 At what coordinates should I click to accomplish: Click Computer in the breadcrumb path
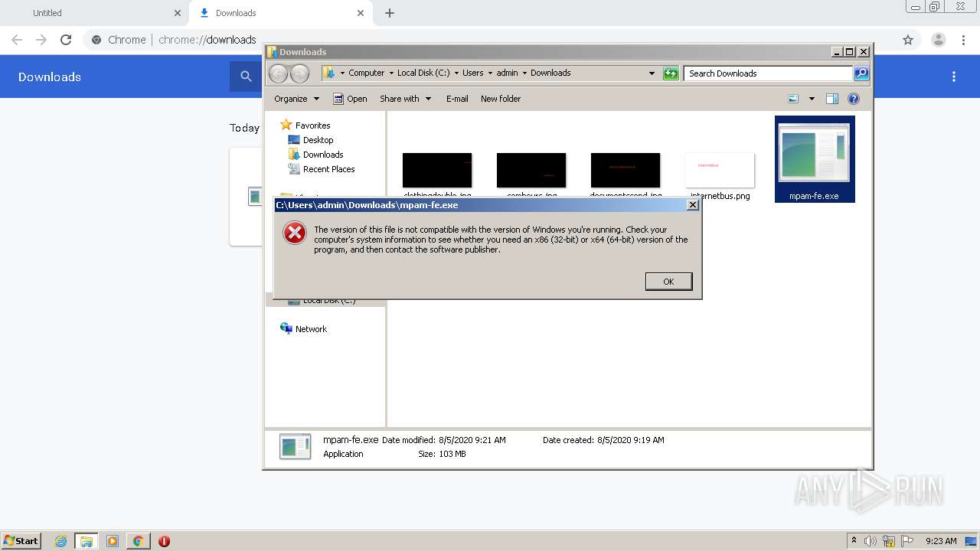tap(366, 73)
